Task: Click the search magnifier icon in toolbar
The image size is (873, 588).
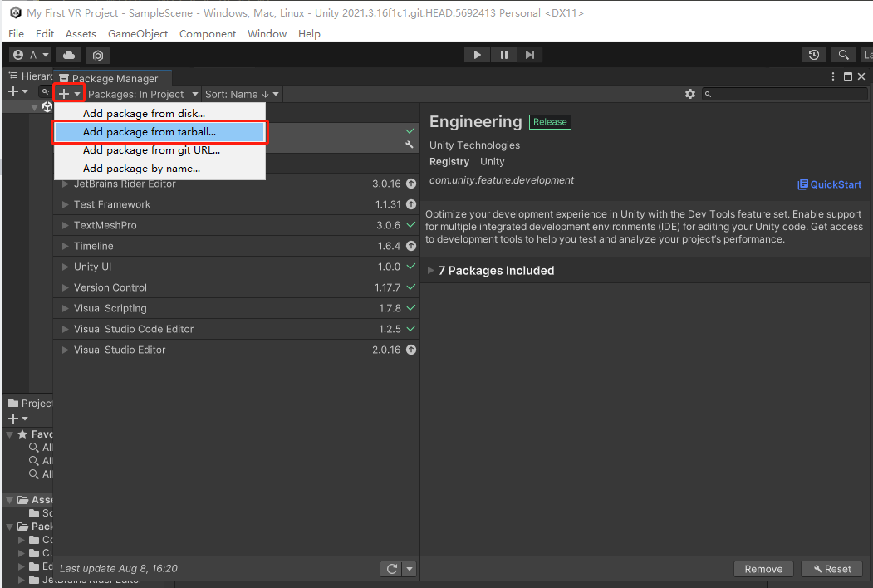Action: [x=843, y=55]
